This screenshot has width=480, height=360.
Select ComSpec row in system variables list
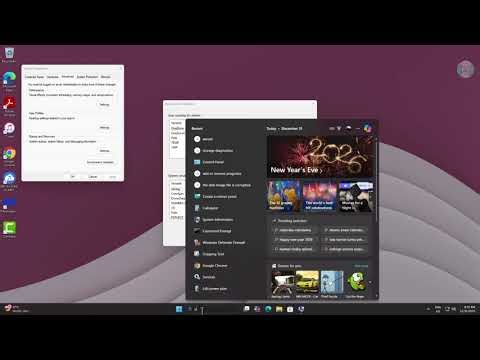click(x=178, y=194)
